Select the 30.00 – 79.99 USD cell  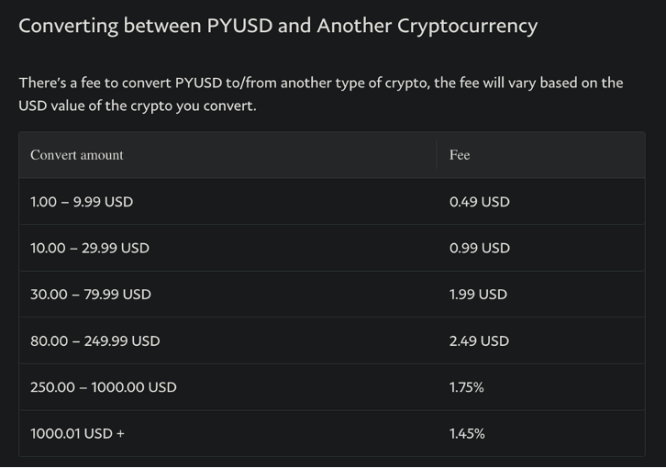pyautogui.click(x=91, y=295)
